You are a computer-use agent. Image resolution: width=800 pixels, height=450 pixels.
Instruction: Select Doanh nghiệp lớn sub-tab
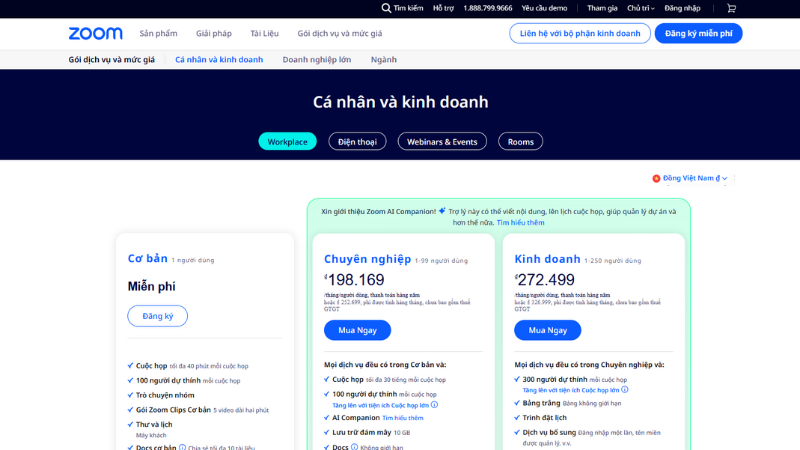click(317, 60)
